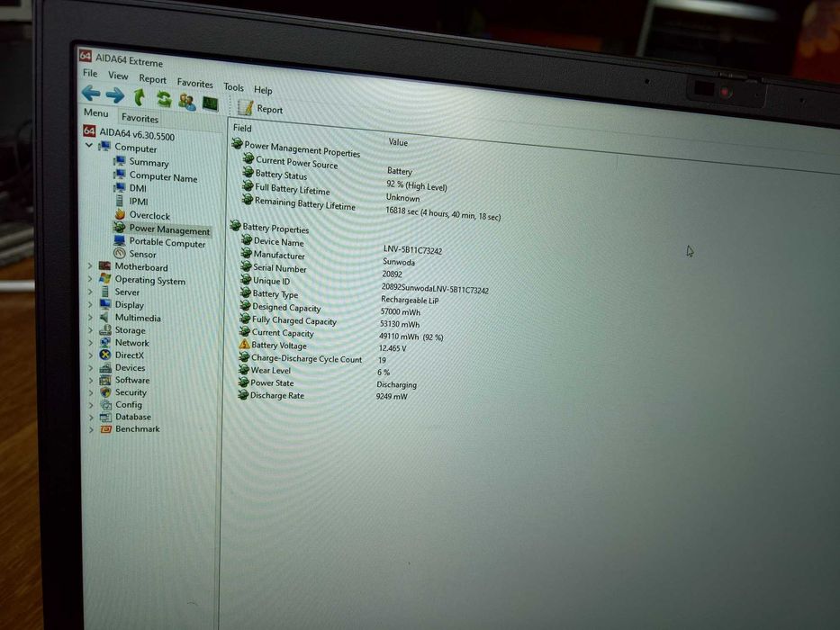Open the File menu
Screen dimensions: 840x630
90,73
